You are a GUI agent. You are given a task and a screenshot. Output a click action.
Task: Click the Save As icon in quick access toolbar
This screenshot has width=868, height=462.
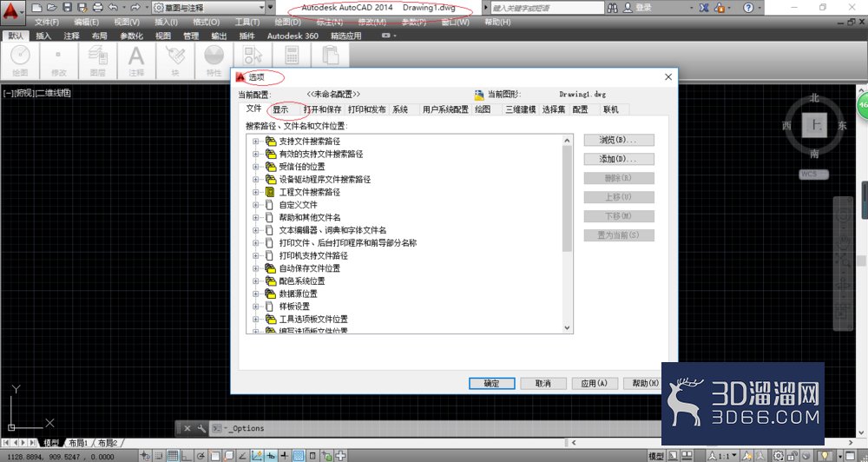tap(82, 8)
